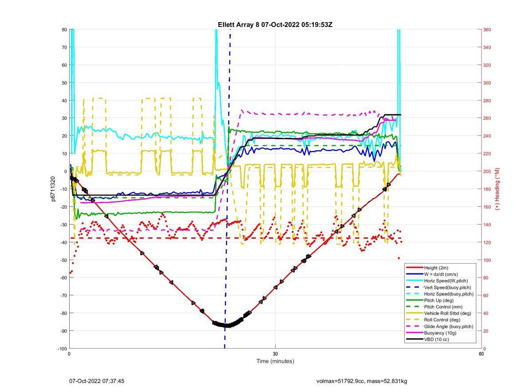Select the Horiz Speed(buoy,pitch) legend entry
532x392 pixels.
[440, 294]
